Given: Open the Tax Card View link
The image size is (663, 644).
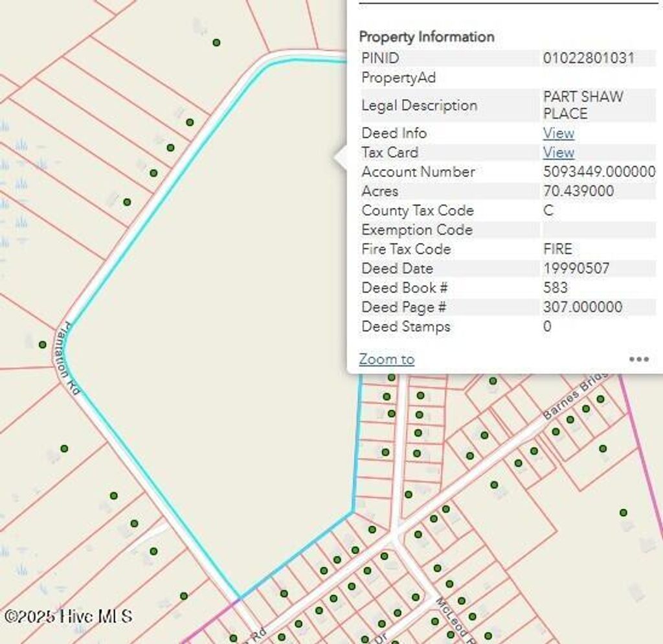Looking at the screenshot, I should tap(558, 153).
